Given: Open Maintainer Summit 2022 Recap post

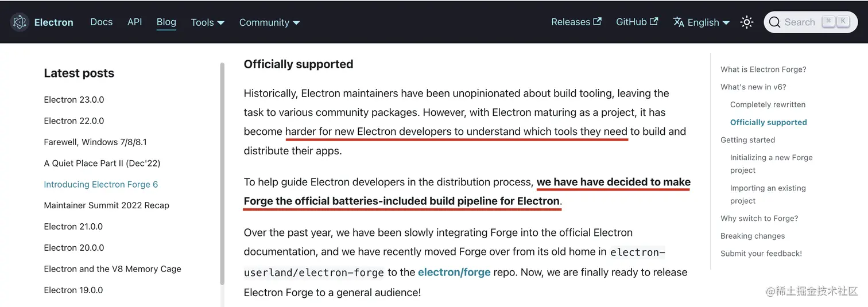Looking at the screenshot, I should [x=107, y=205].
